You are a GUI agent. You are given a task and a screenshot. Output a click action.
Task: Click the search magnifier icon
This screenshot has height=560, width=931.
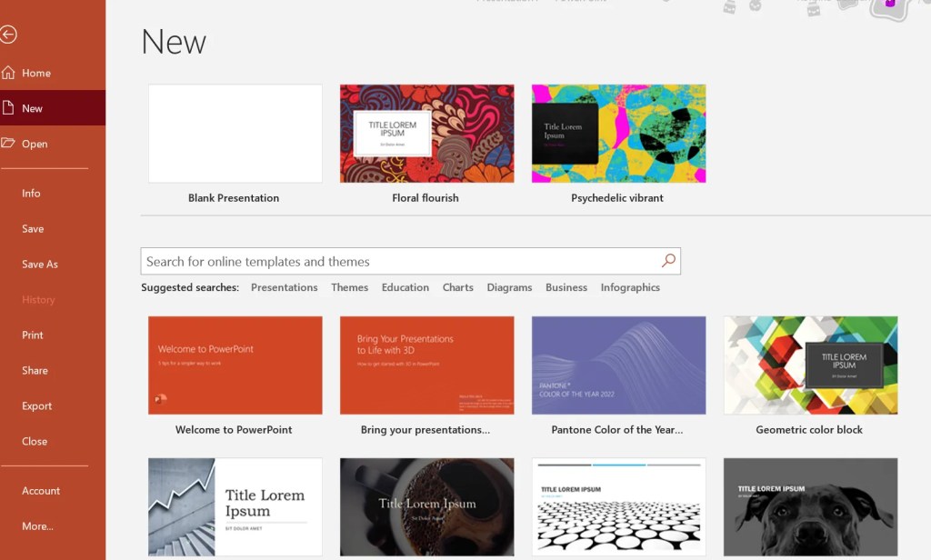tap(668, 261)
